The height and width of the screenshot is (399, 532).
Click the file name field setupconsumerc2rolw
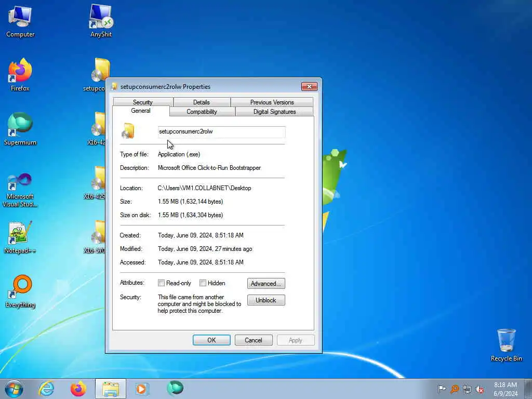tap(221, 131)
